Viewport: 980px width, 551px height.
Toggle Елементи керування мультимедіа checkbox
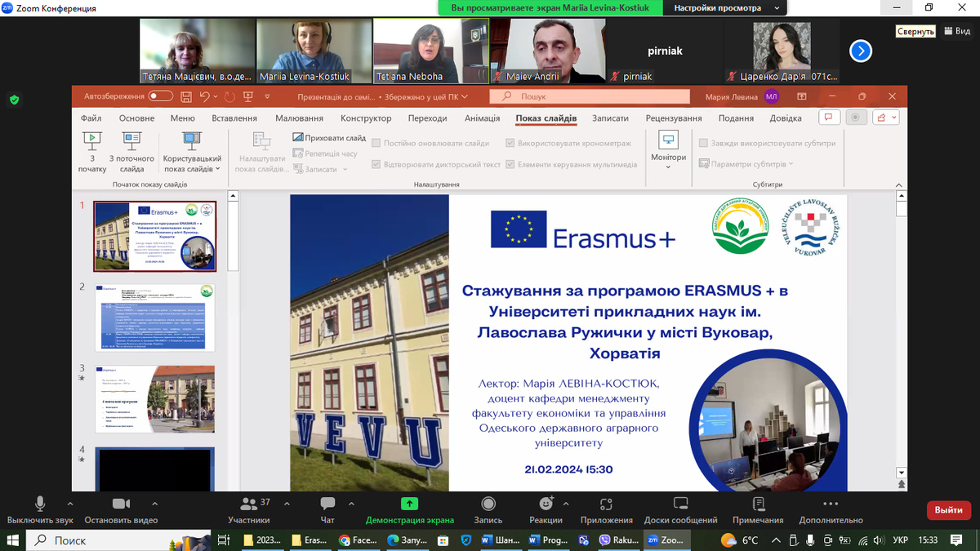click(x=510, y=164)
